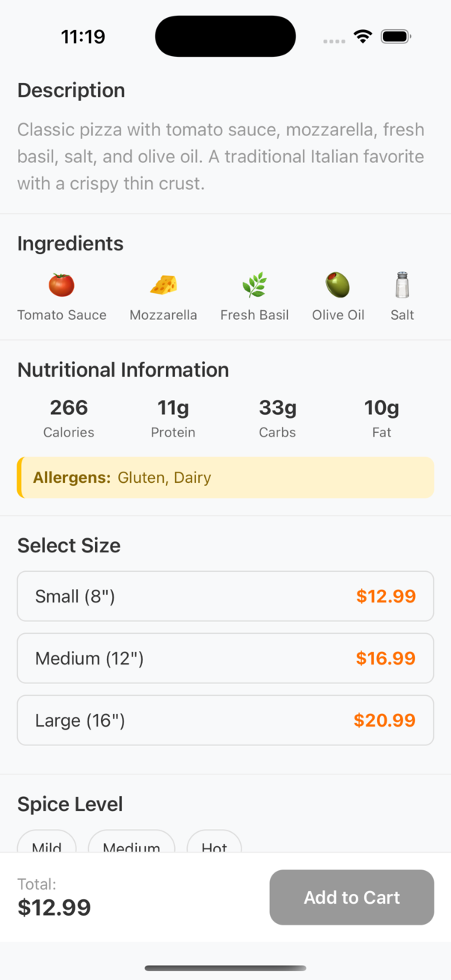The width and height of the screenshot is (451, 980).
Task: Tap the $12.99 total price
Action: pos(54,907)
